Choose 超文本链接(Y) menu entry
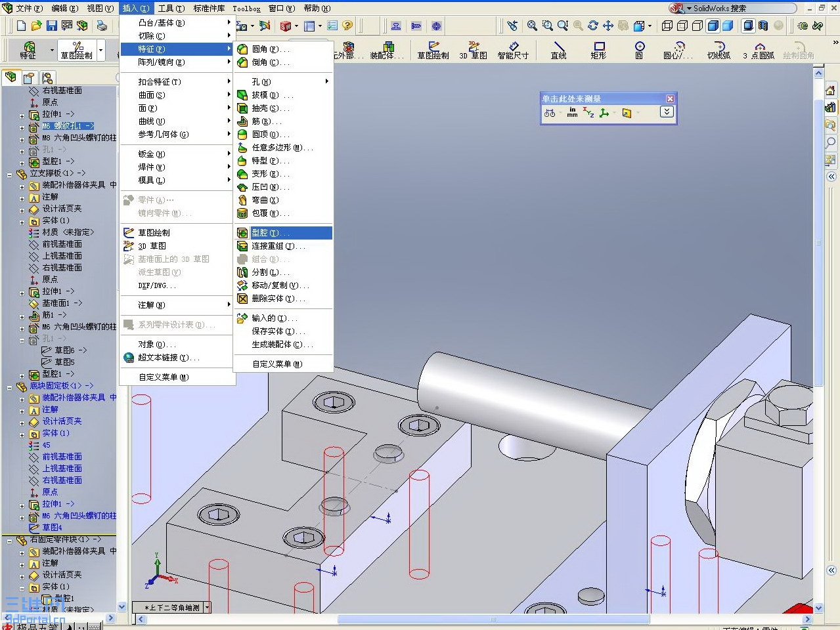The width and height of the screenshot is (840, 630). pos(177,358)
